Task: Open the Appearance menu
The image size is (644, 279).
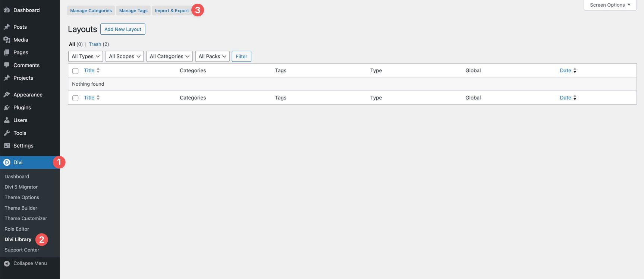Action: [x=28, y=95]
